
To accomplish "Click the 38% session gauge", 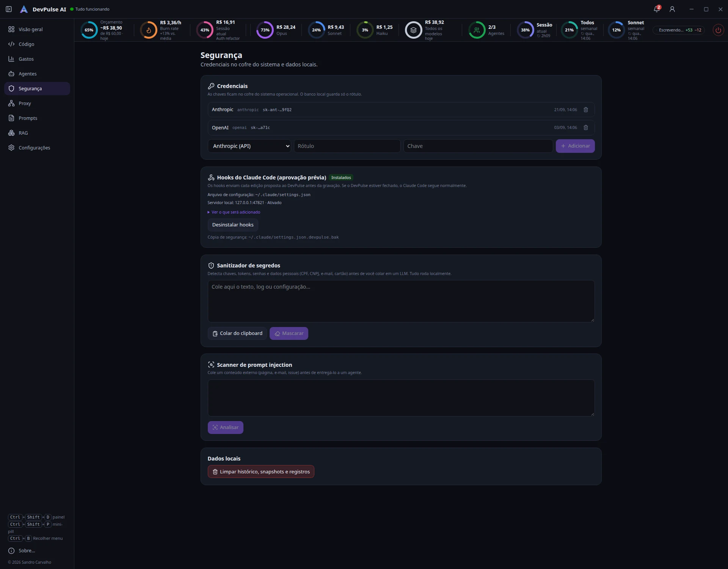I will click(x=525, y=30).
